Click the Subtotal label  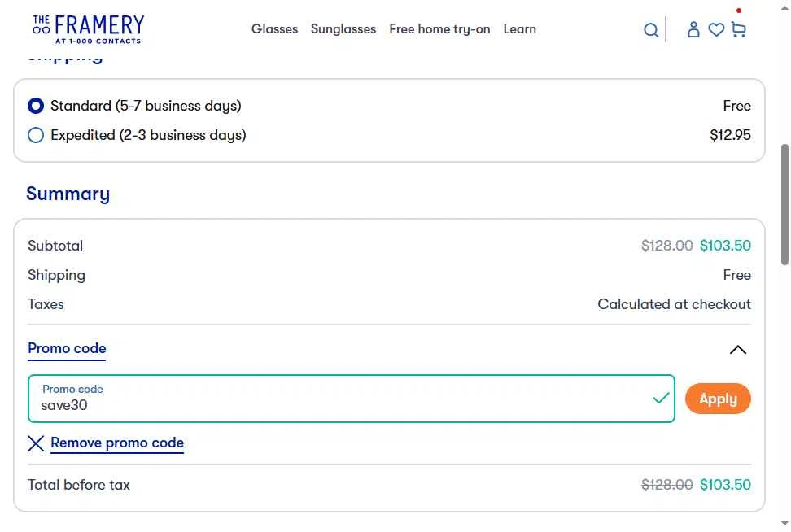[55, 246]
